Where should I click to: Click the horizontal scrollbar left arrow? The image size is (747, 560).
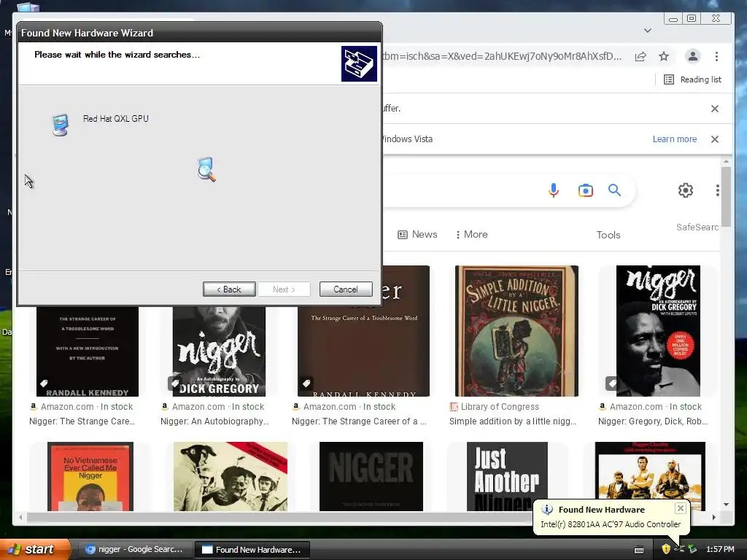tap(20, 517)
